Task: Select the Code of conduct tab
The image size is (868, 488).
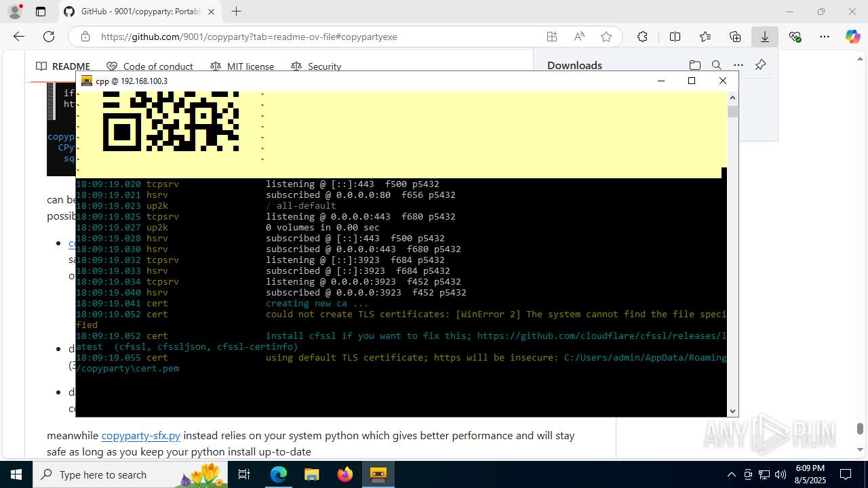Action: (x=150, y=66)
